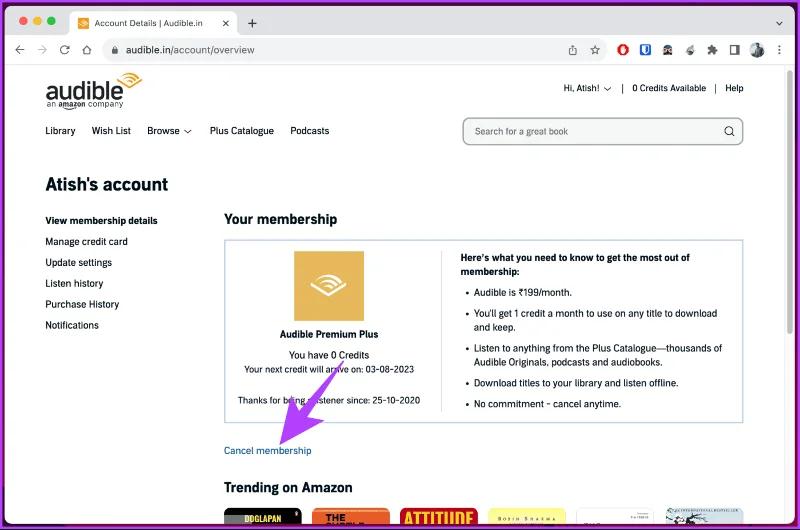Open the Bitwarden shield extension icon

pyautogui.click(x=645, y=50)
